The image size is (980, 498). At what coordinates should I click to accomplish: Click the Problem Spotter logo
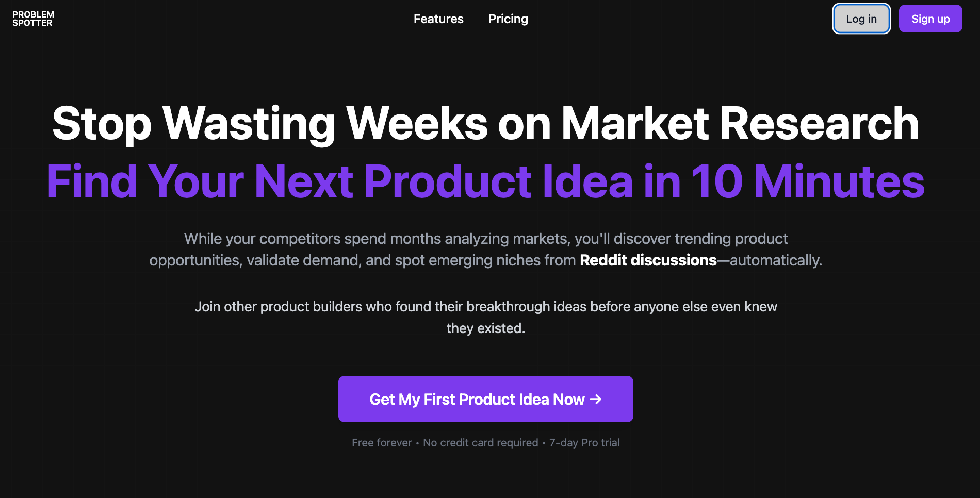click(x=33, y=19)
